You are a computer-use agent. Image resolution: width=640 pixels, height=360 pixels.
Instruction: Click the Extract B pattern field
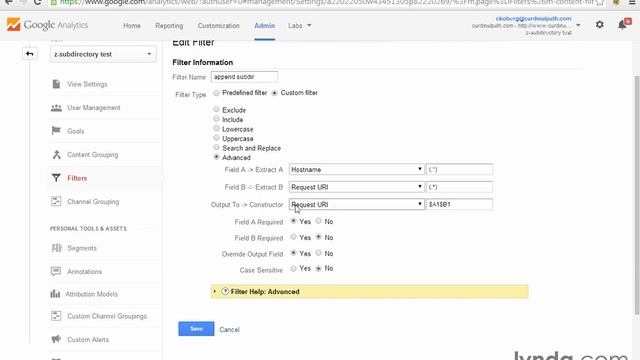point(459,187)
